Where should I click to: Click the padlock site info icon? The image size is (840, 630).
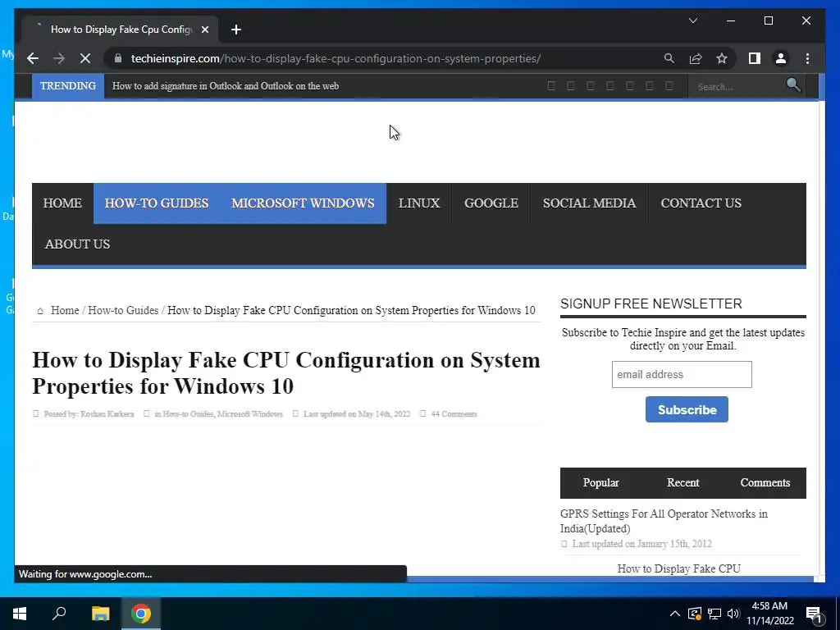click(x=118, y=58)
